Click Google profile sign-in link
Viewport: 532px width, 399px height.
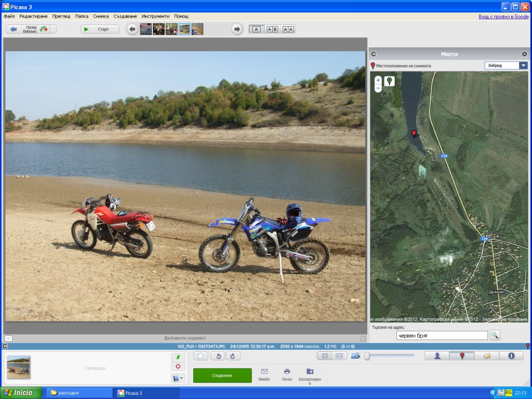pyautogui.click(x=503, y=16)
